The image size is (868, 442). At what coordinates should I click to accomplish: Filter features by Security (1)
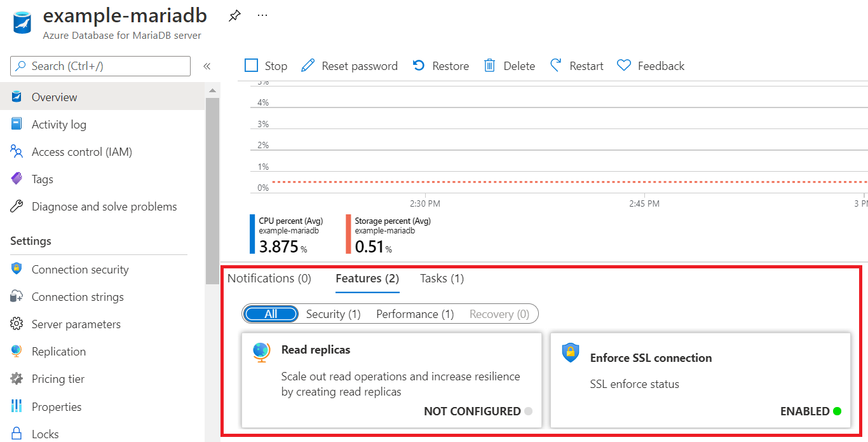pos(333,314)
